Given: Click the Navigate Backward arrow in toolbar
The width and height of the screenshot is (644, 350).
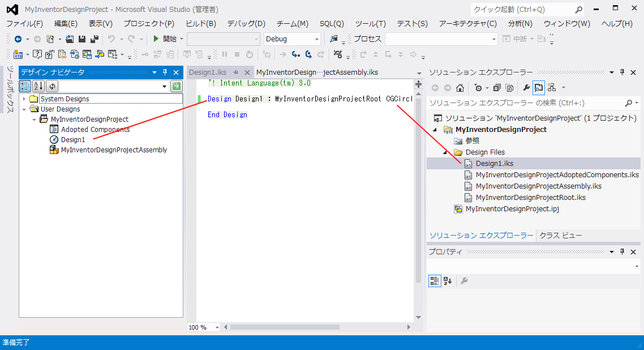Looking at the screenshot, I should (x=18, y=39).
